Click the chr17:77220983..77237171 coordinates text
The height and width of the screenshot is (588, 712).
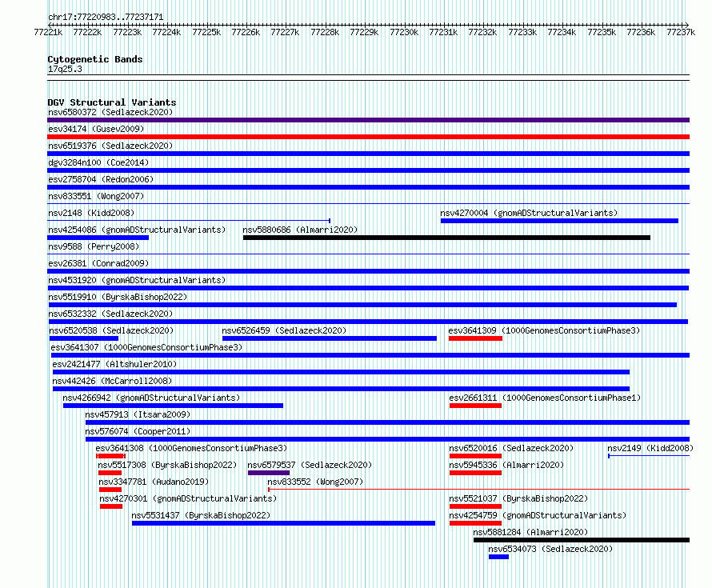click(106, 17)
